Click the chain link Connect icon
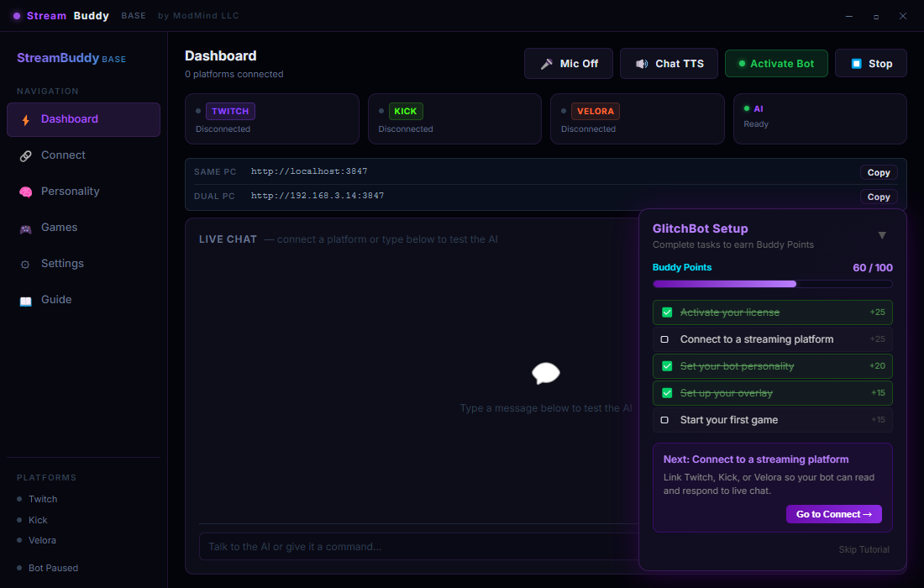The height and width of the screenshot is (588, 924). coord(25,156)
